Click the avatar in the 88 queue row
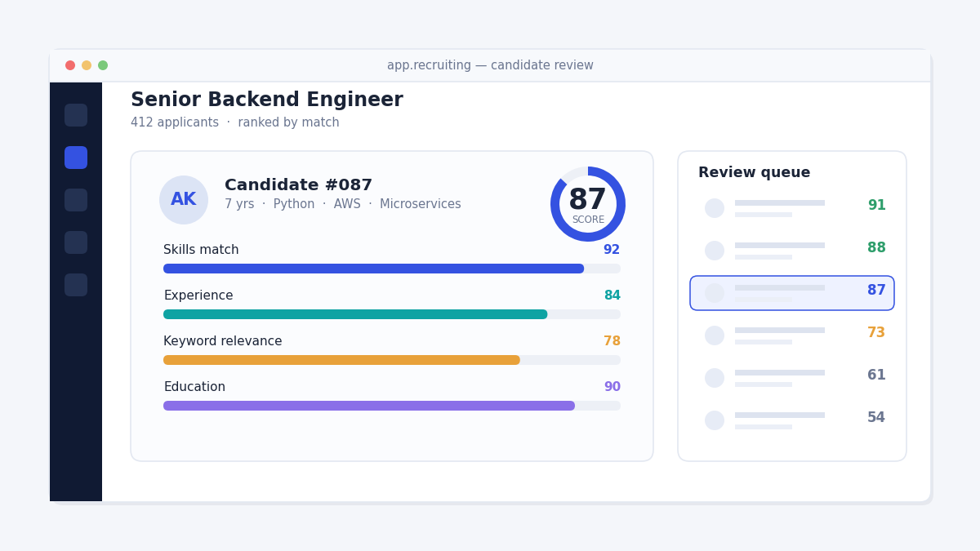This screenshot has height=551, width=980. pos(715,251)
